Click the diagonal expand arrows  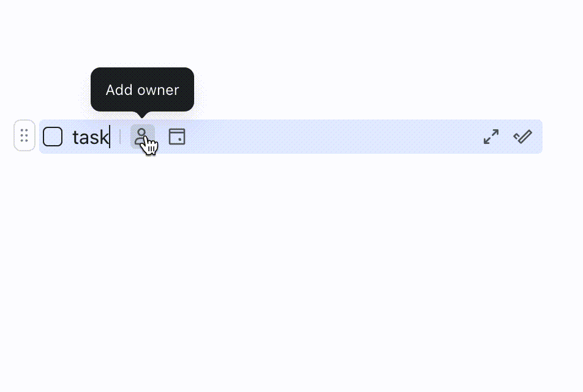point(491,137)
